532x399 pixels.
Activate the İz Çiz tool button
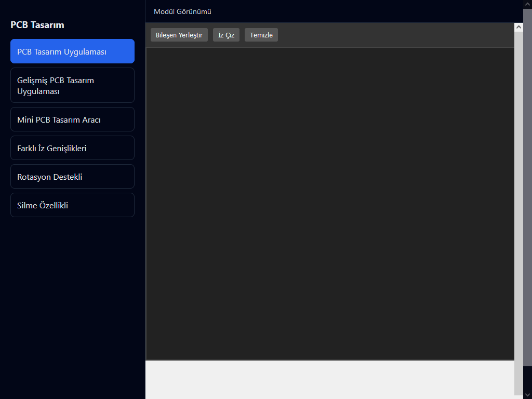(x=226, y=35)
